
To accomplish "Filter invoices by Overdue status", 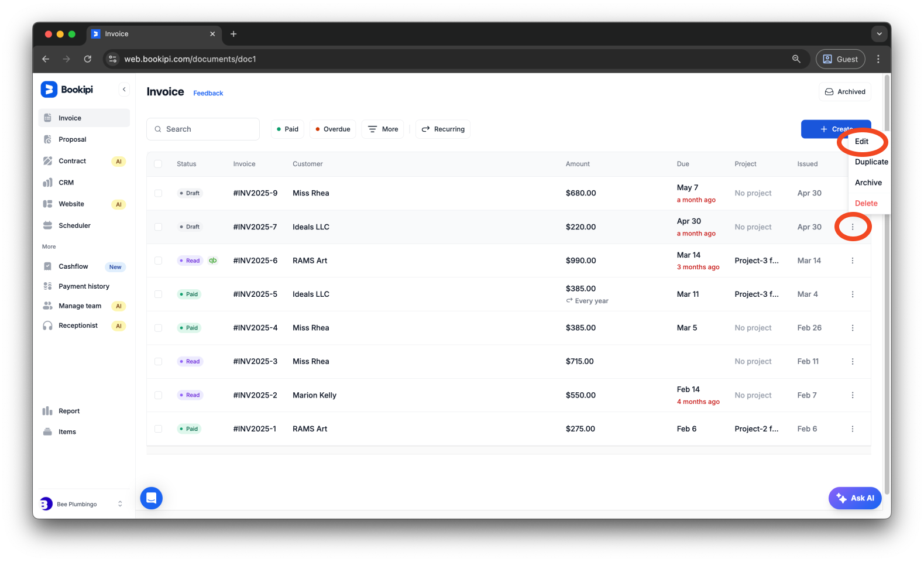I will pyautogui.click(x=332, y=129).
